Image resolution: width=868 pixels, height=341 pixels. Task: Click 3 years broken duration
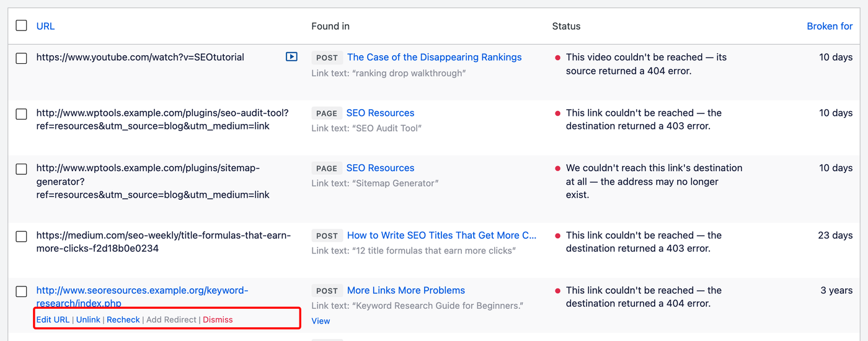click(x=836, y=290)
